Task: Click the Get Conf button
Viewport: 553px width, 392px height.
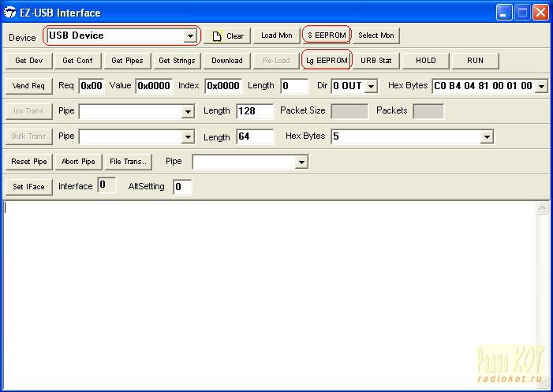Action: point(77,61)
